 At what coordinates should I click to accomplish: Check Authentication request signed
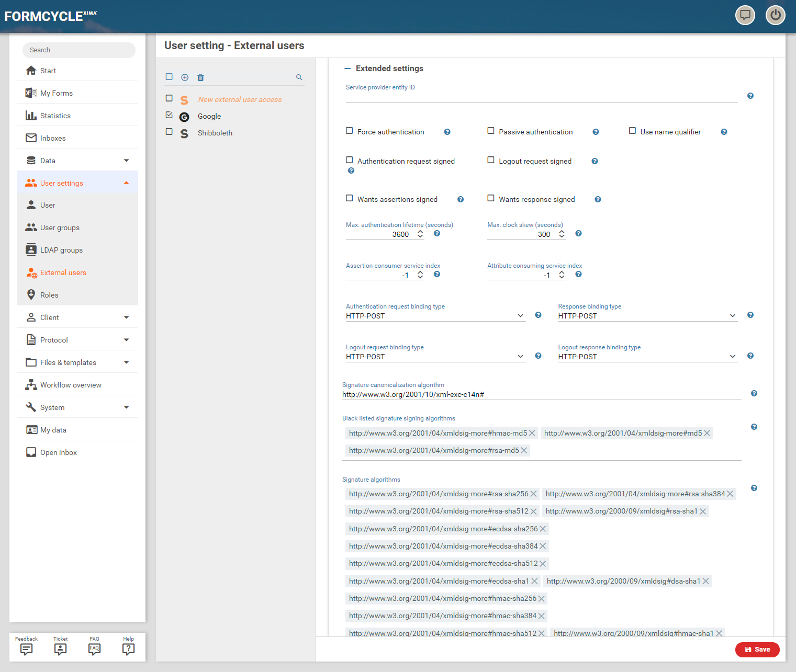[350, 160]
